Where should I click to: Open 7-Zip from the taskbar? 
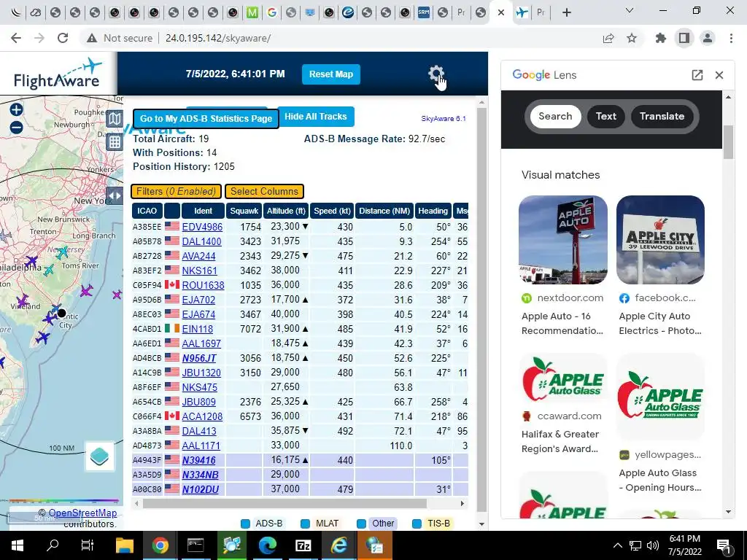(303, 545)
